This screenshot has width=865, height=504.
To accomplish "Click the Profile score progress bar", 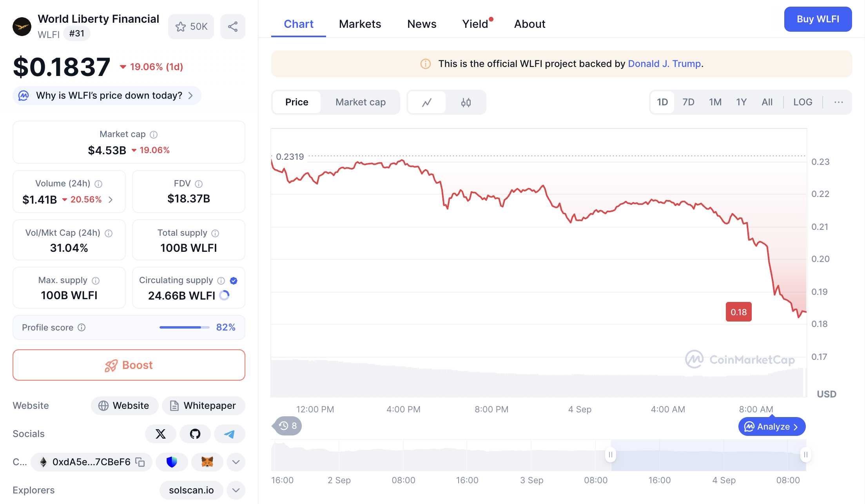I will (x=185, y=327).
